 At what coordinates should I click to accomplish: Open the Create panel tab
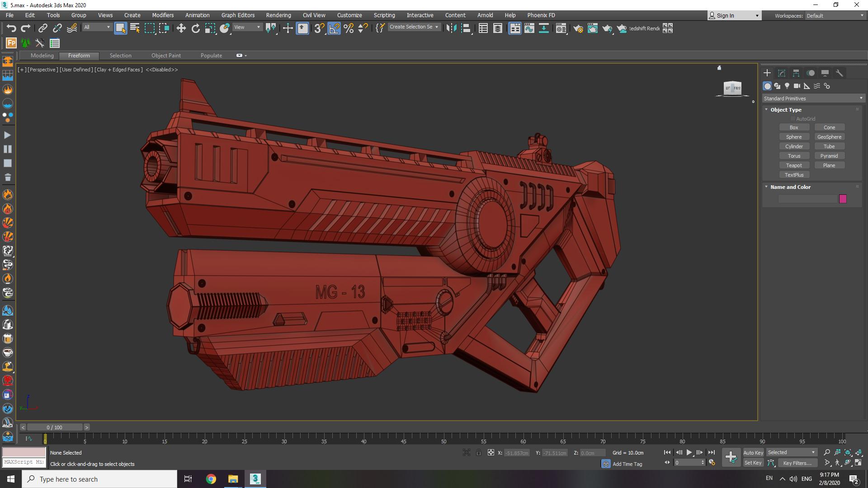(x=767, y=73)
